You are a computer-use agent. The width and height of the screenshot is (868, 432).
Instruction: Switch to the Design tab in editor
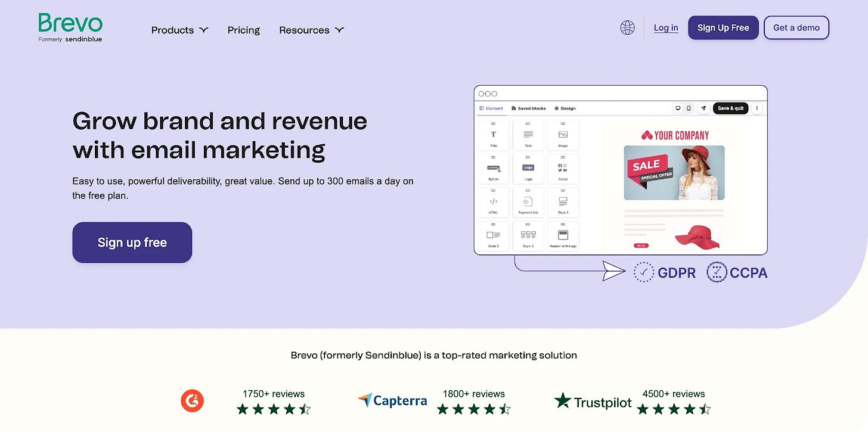[x=565, y=108]
